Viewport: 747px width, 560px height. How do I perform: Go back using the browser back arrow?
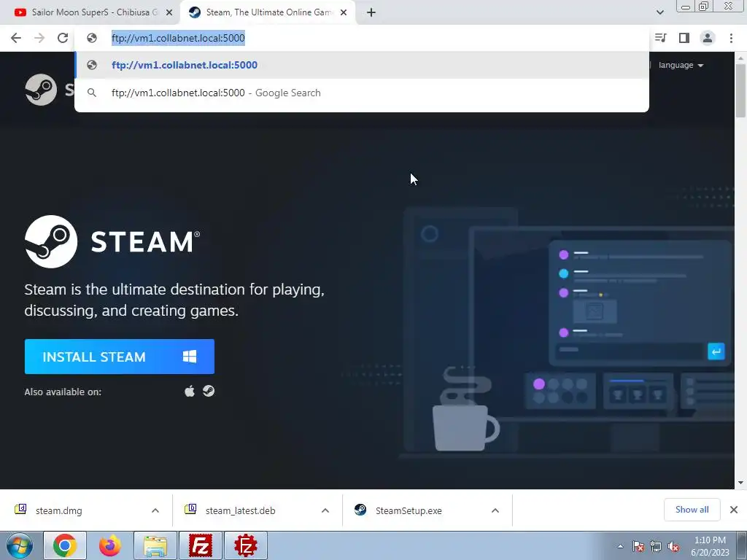click(x=16, y=38)
